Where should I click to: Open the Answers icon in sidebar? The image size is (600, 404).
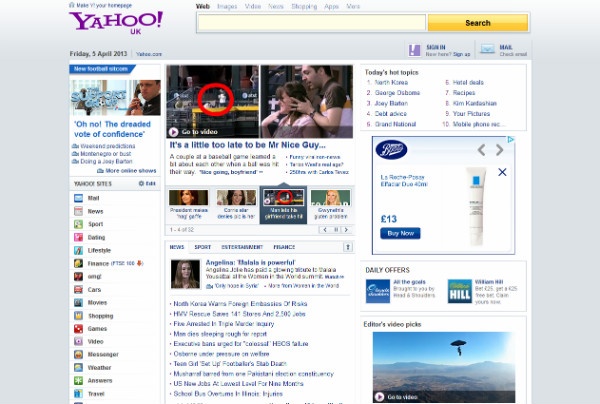click(78, 380)
